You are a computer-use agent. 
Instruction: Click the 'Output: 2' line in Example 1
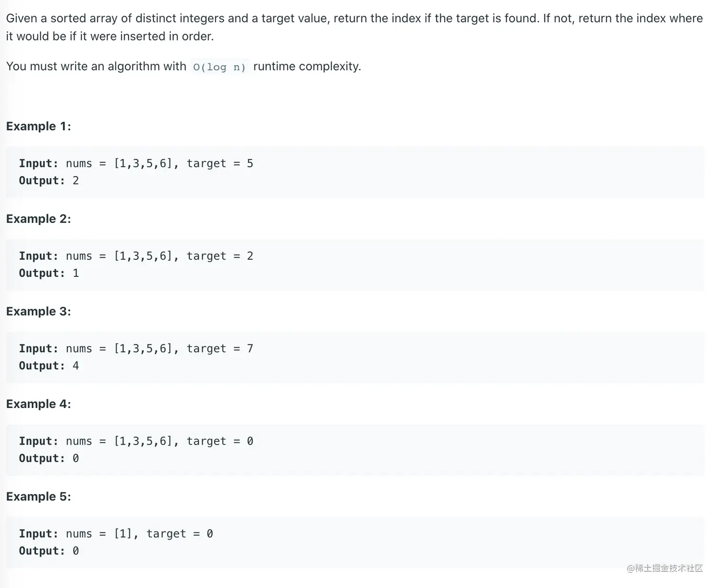(x=49, y=180)
